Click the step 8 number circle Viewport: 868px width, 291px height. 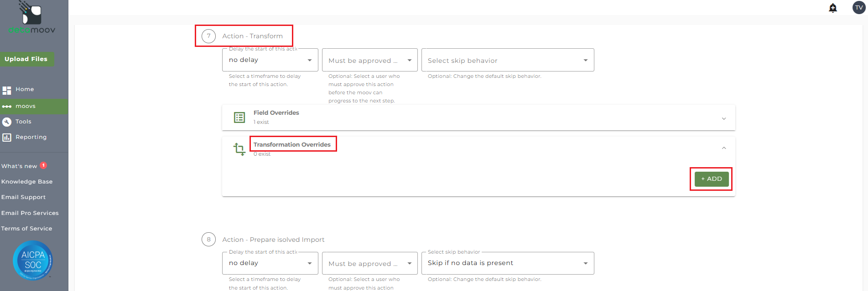coord(209,239)
